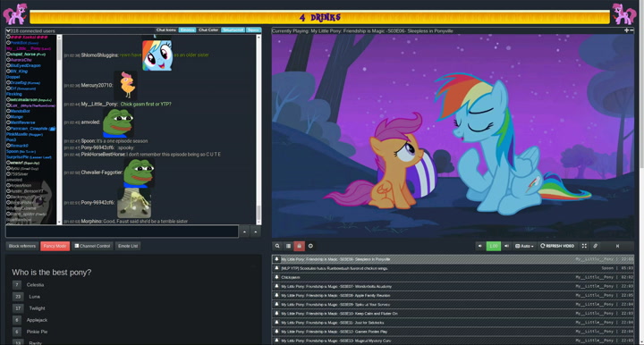Toggle the red playlist lock icon
This screenshot has width=644, height=345.
(299, 246)
